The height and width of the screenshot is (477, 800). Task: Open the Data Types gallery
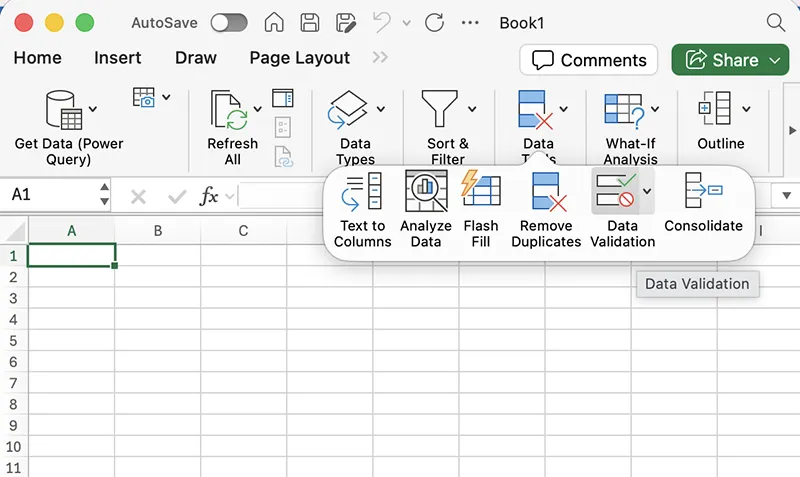(347, 109)
